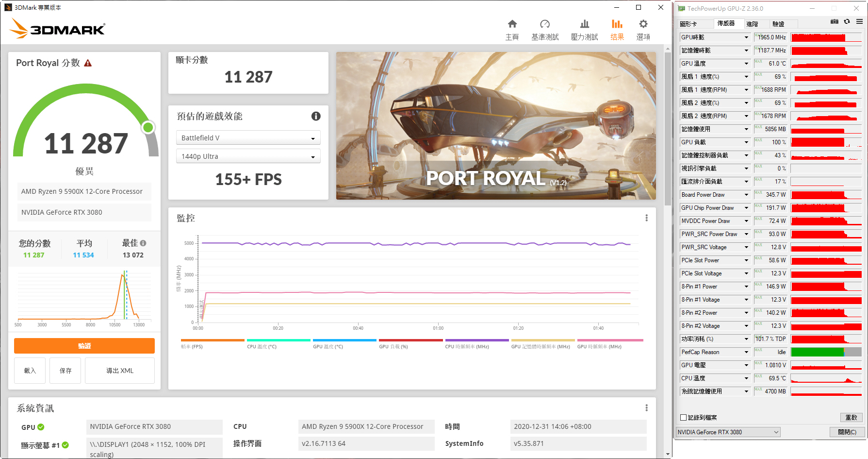Toggle the GPU 溫度 legend series
The image size is (868, 459).
(x=344, y=343)
